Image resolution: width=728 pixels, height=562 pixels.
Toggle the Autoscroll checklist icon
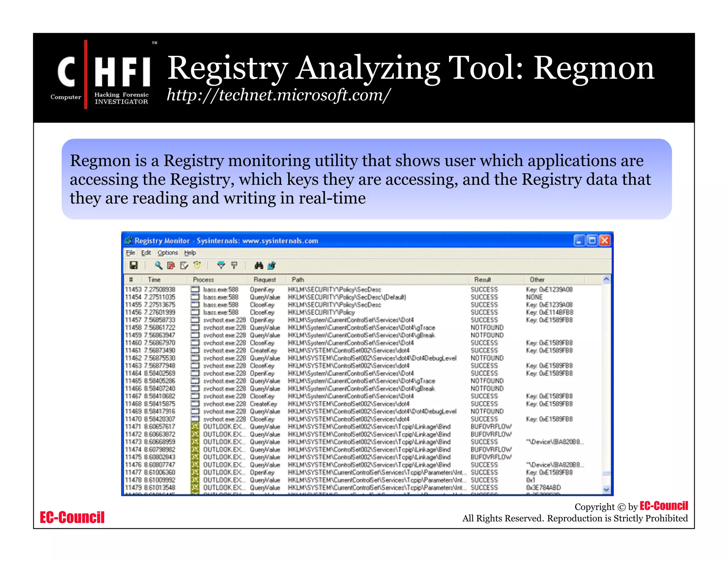184,265
